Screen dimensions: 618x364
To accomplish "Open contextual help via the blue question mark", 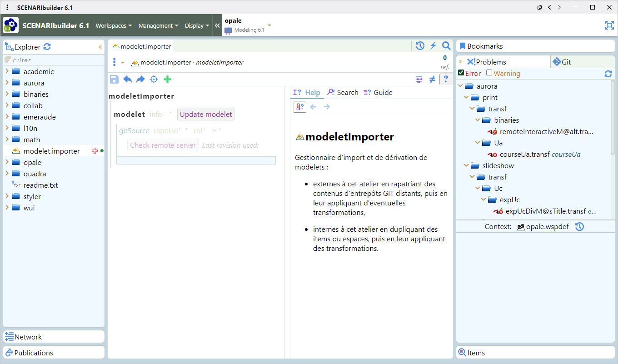I will pyautogui.click(x=446, y=79).
